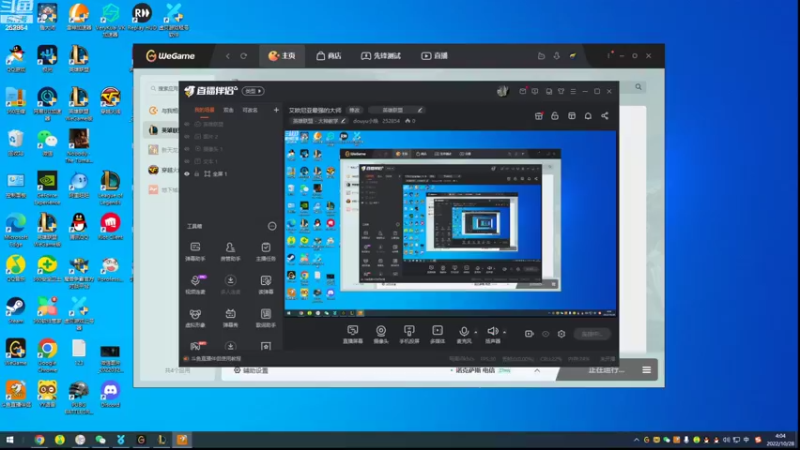Click the WeGame search application field
This screenshot has height=450, width=800.
tap(164, 88)
